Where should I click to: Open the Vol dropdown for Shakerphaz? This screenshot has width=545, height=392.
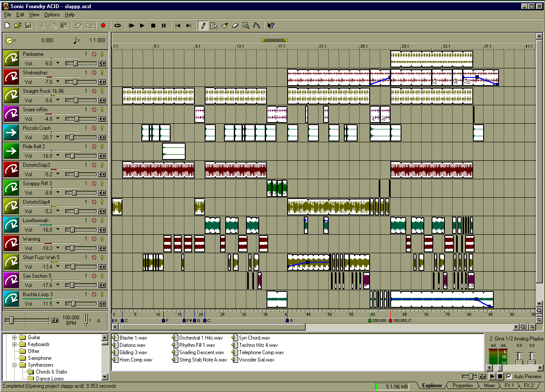[58, 82]
